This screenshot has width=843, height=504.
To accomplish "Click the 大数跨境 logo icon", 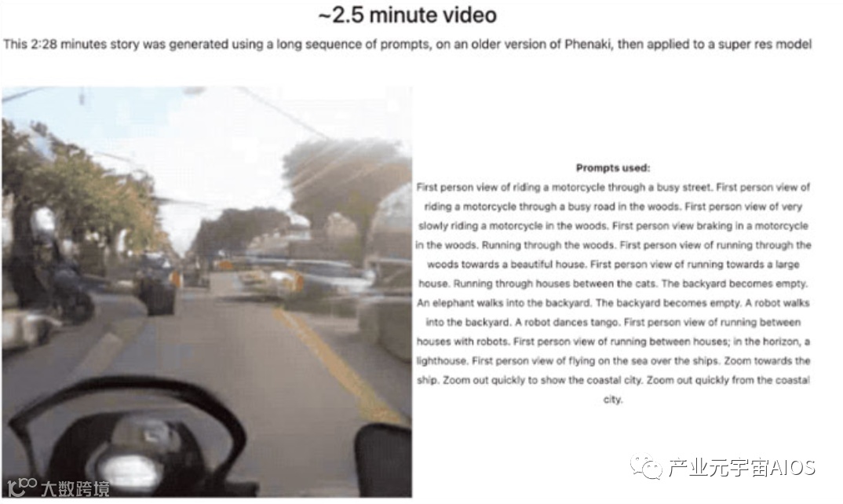I will (x=22, y=487).
